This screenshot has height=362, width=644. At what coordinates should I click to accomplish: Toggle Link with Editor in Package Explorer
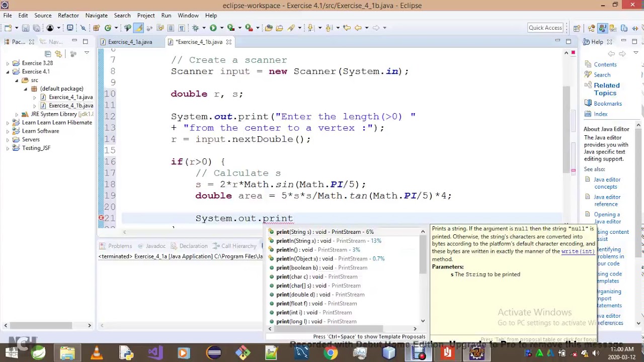click(59, 53)
